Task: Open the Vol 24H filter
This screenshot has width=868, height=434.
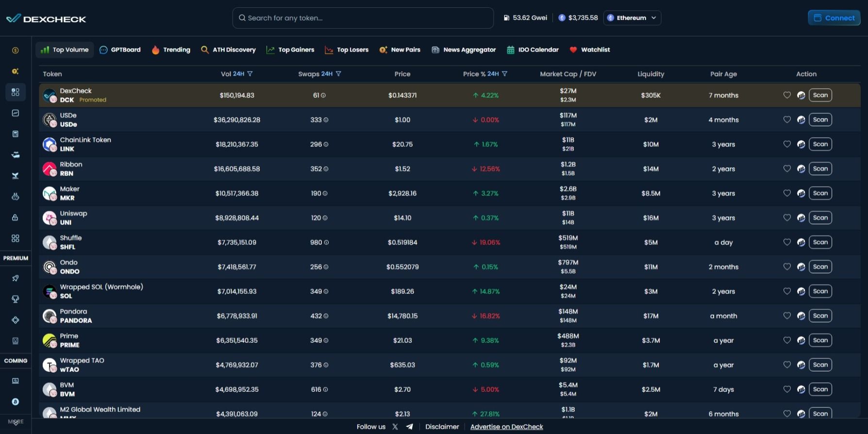Action: pyautogui.click(x=250, y=74)
